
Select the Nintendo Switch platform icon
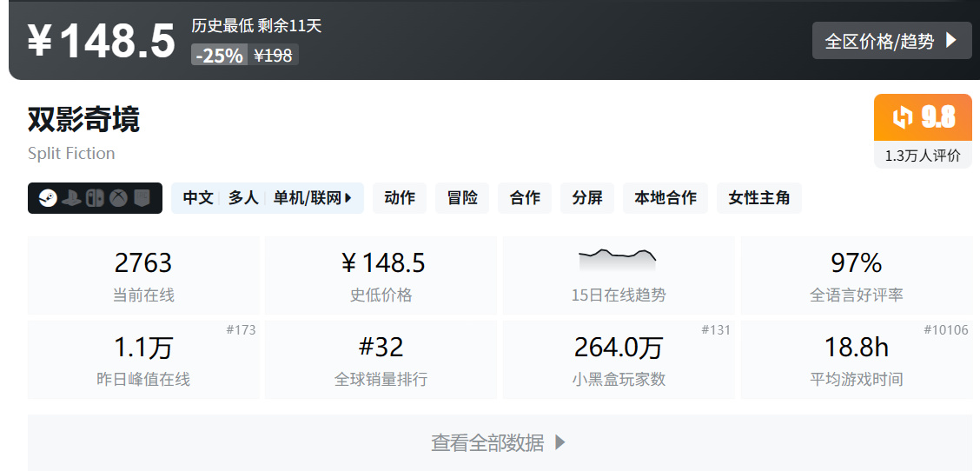coord(95,198)
